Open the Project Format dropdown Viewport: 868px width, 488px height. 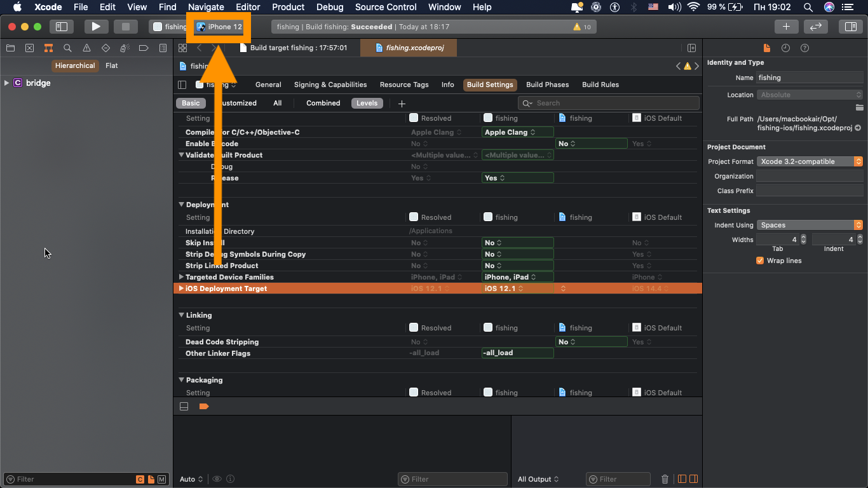810,161
